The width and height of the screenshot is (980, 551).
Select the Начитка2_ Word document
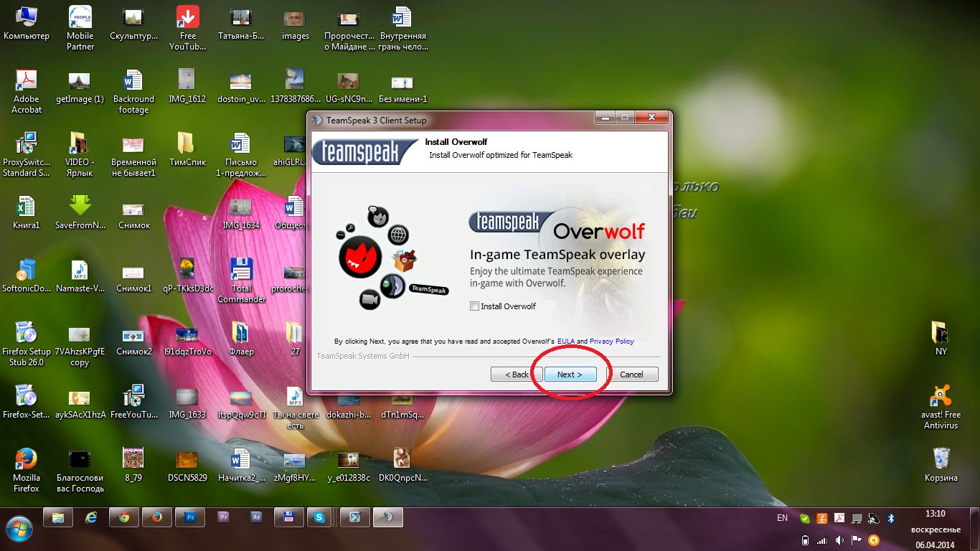241,465
